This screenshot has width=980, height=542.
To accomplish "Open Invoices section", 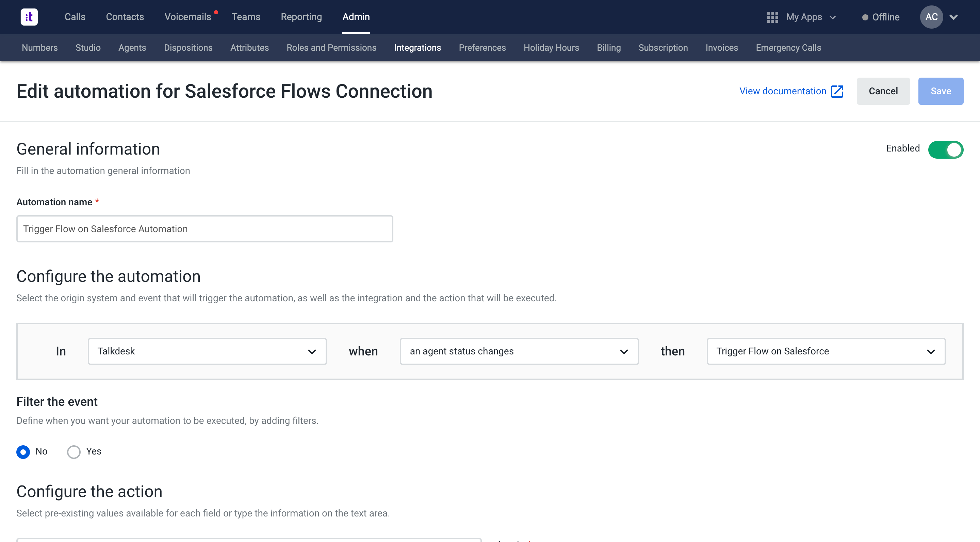I will click(x=722, y=48).
